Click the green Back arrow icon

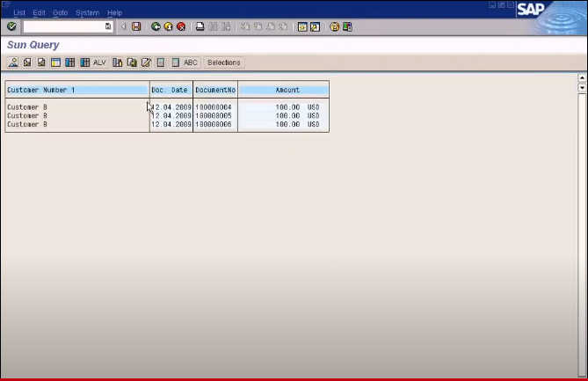pos(156,26)
